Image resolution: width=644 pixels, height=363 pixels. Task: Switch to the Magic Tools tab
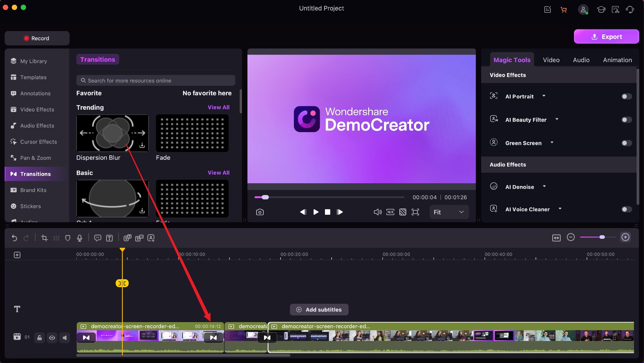512,60
